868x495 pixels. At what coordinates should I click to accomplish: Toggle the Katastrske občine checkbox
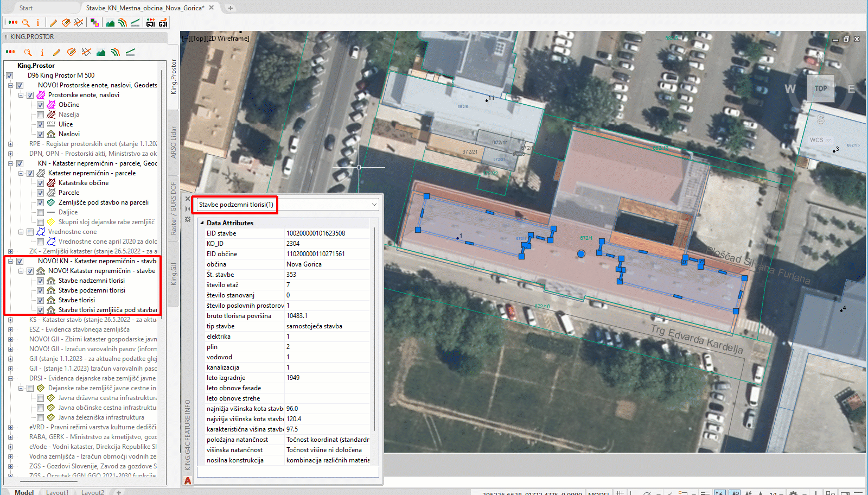[40, 183]
